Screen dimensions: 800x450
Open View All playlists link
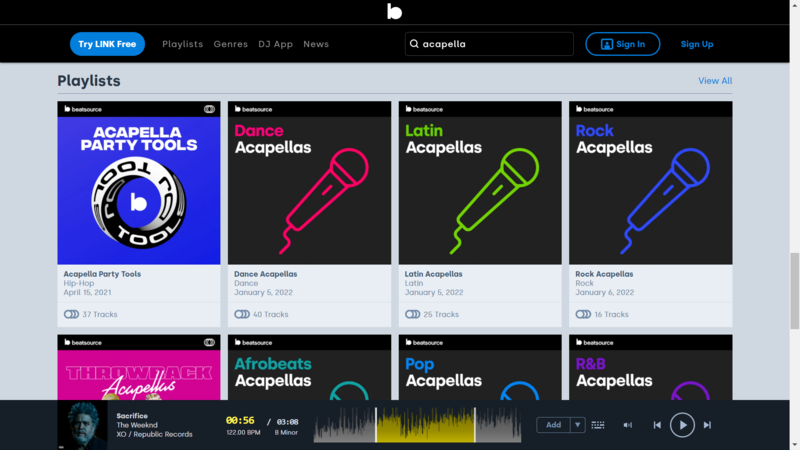(x=714, y=81)
